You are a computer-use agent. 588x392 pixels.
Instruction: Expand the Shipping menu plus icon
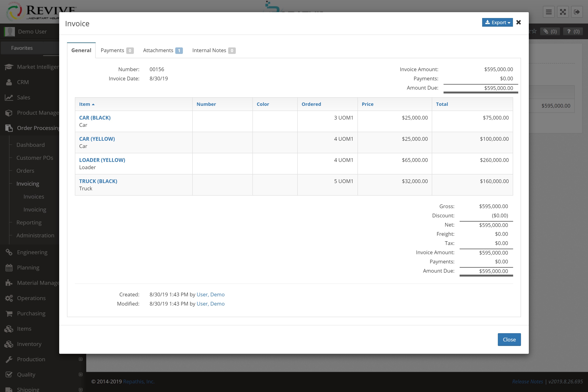pyautogui.click(x=81, y=390)
